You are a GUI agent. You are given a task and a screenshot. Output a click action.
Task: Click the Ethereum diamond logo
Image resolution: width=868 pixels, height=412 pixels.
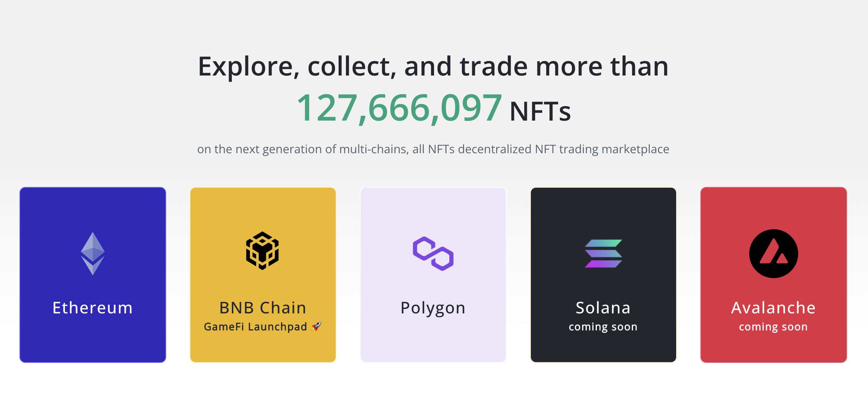(93, 253)
